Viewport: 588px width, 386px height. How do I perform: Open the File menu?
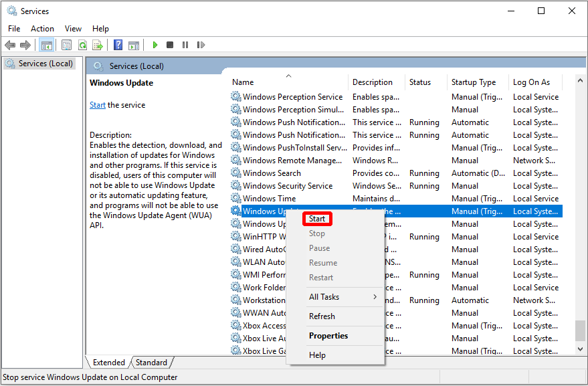click(x=14, y=29)
